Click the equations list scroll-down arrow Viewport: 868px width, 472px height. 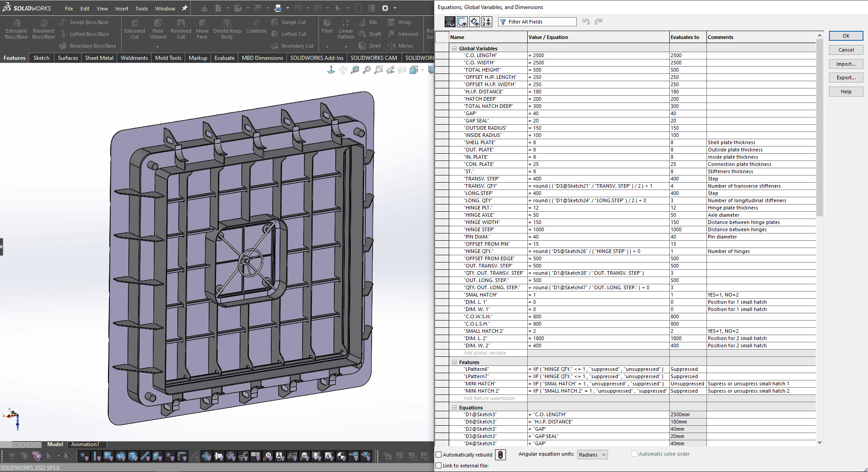819,443
